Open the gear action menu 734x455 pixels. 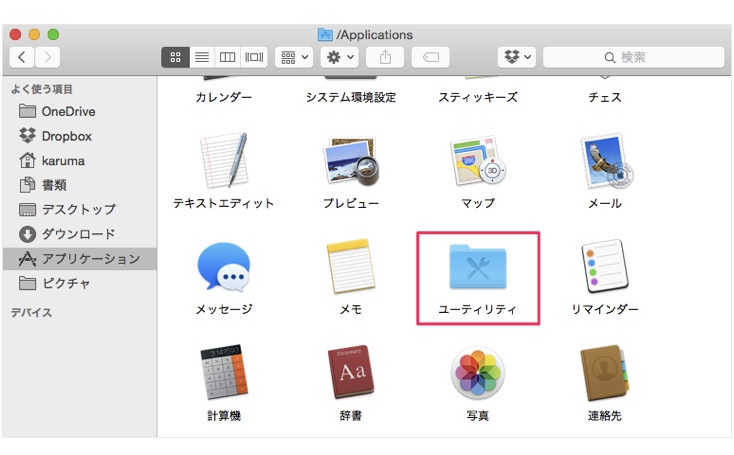click(x=339, y=57)
